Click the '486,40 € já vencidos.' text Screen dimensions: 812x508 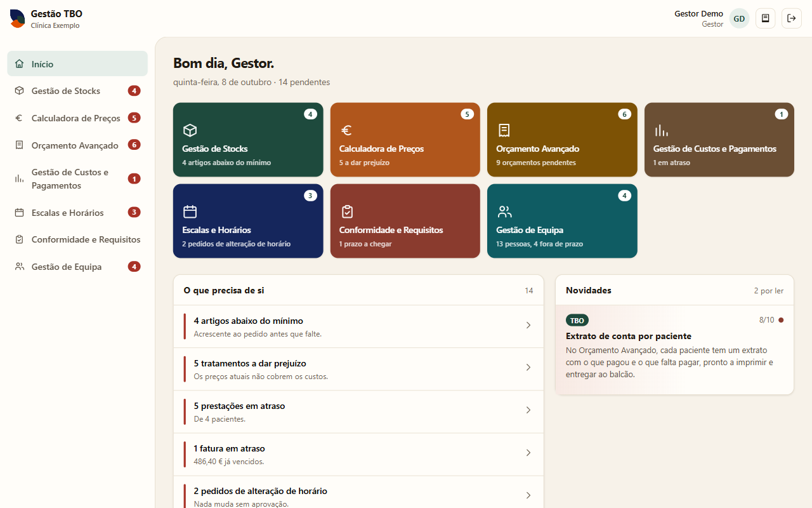(x=229, y=462)
